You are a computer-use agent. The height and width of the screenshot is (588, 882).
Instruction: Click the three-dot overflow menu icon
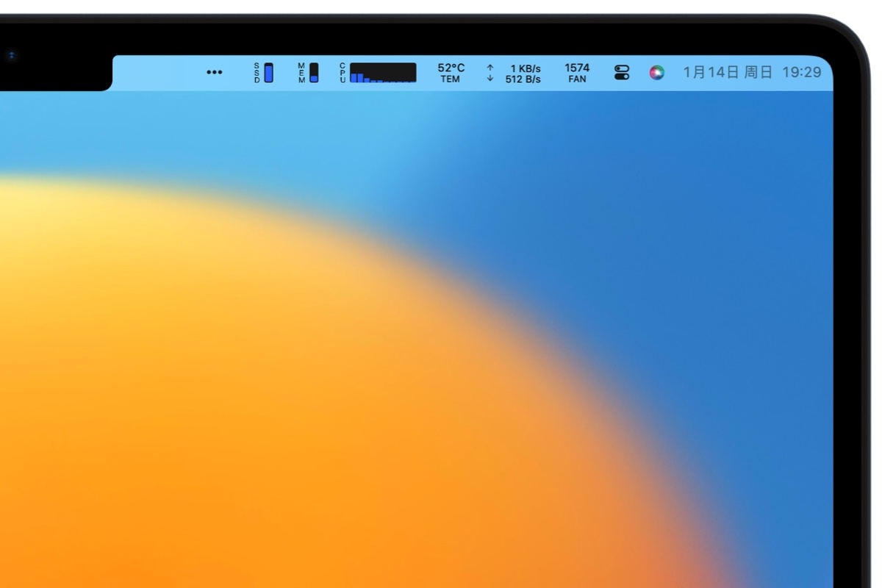pos(215,72)
